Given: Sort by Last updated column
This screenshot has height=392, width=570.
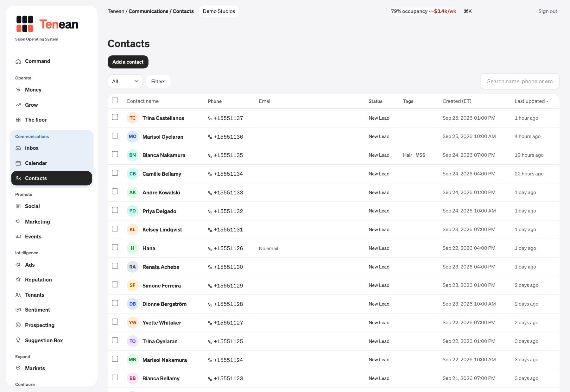Looking at the screenshot, I should pyautogui.click(x=531, y=101).
